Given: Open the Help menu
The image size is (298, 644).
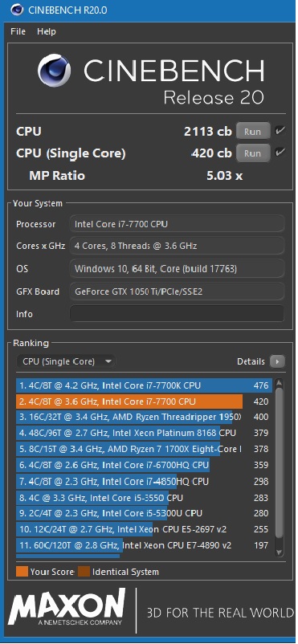Looking at the screenshot, I should coord(47,31).
